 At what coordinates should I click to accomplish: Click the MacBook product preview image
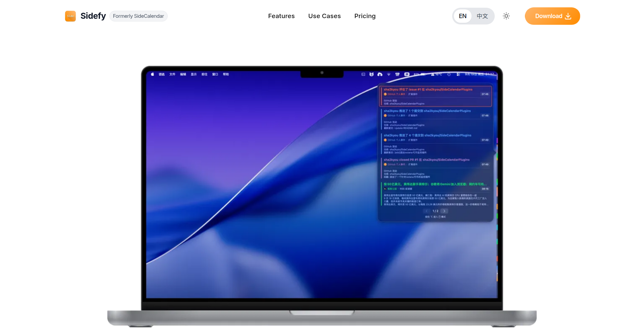point(322,196)
